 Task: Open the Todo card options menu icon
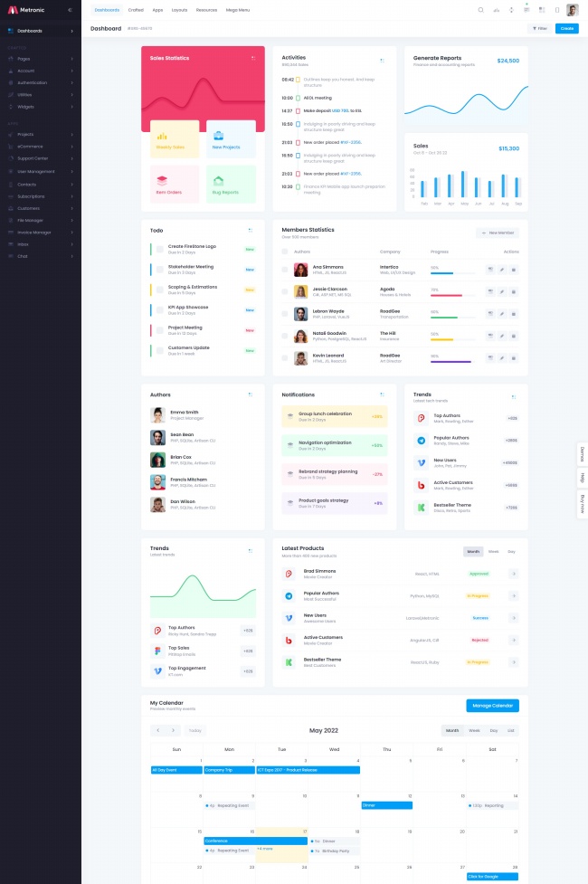tap(251, 231)
